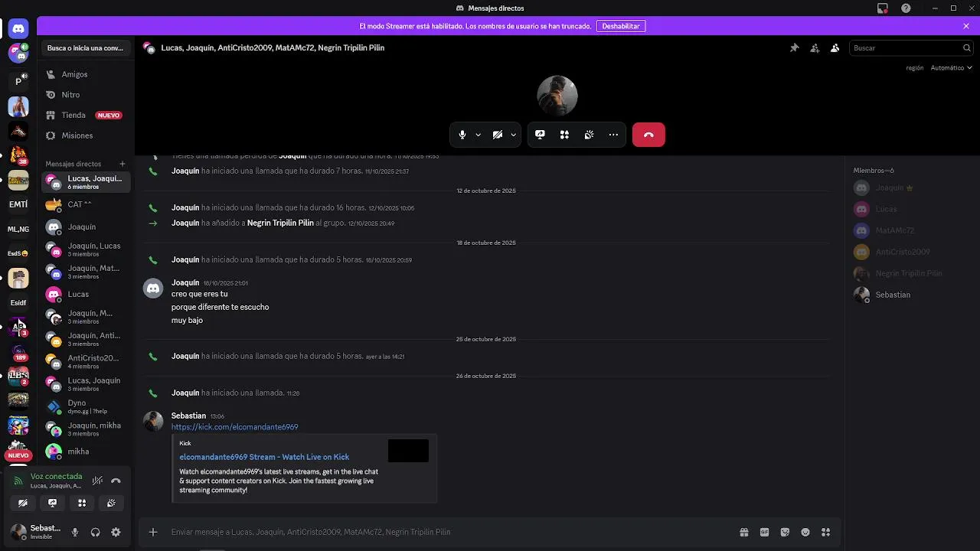Open the 'Joaquín, mikha' group chat
The image size is (980, 551).
pos(86,429)
